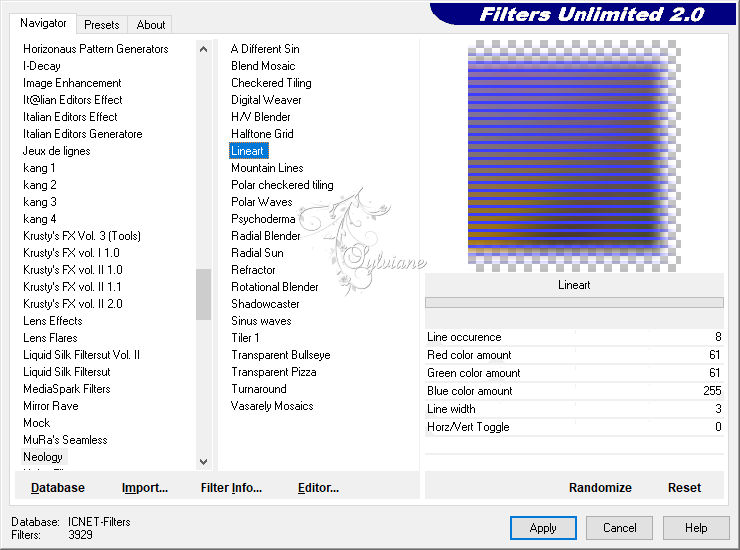The width and height of the screenshot is (740, 550).
Task: Click the category list scroll down arrow
Action: coord(203,462)
